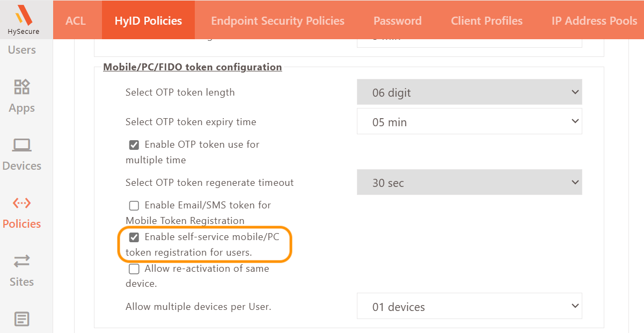This screenshot has width=644, height=333.
Task: Enable Email/SMS token for Mobile Token Registration
Action: click(134, 206)
